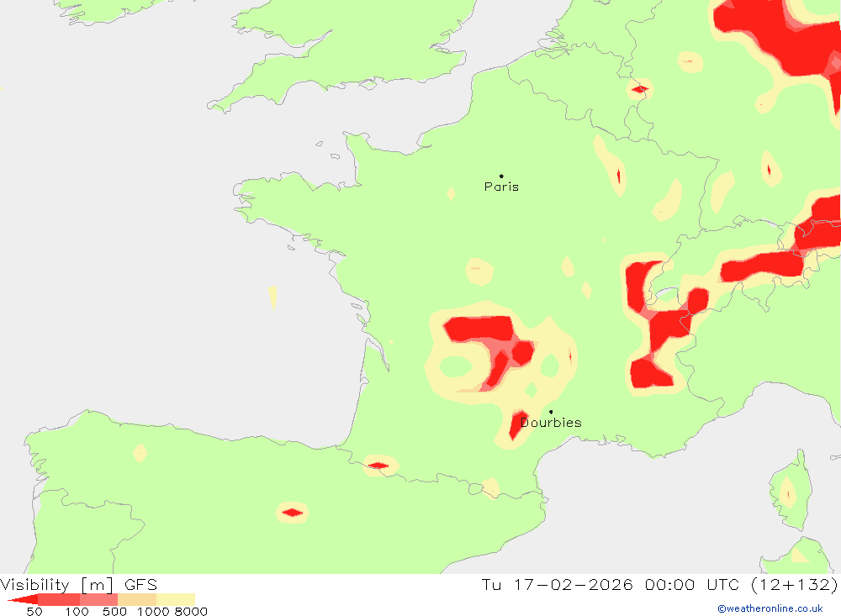Click the legend value 500
Viewport: 841px width, 616px height.
coord(114,612)
